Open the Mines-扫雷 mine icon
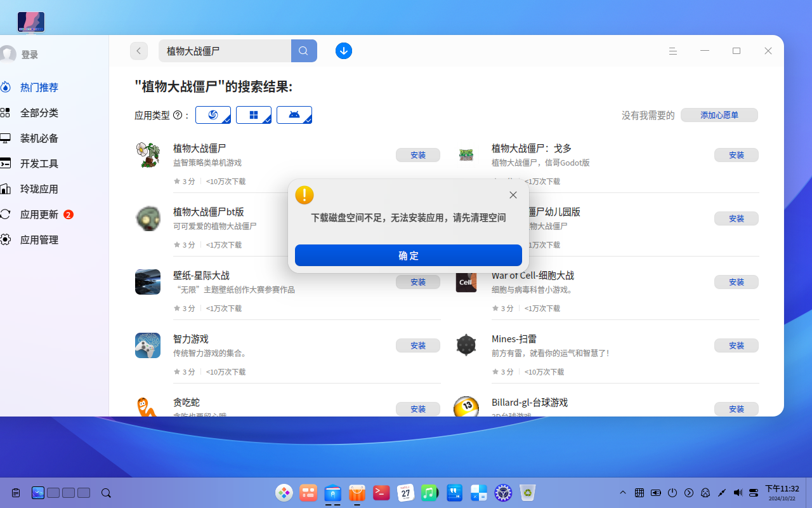 click(x=466, y=345)
